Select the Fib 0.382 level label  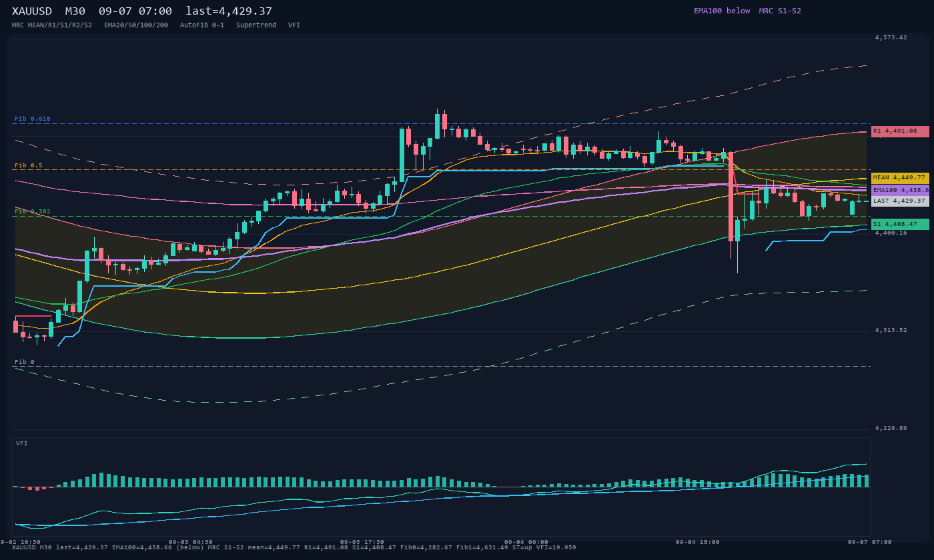[x=33, y=211]
